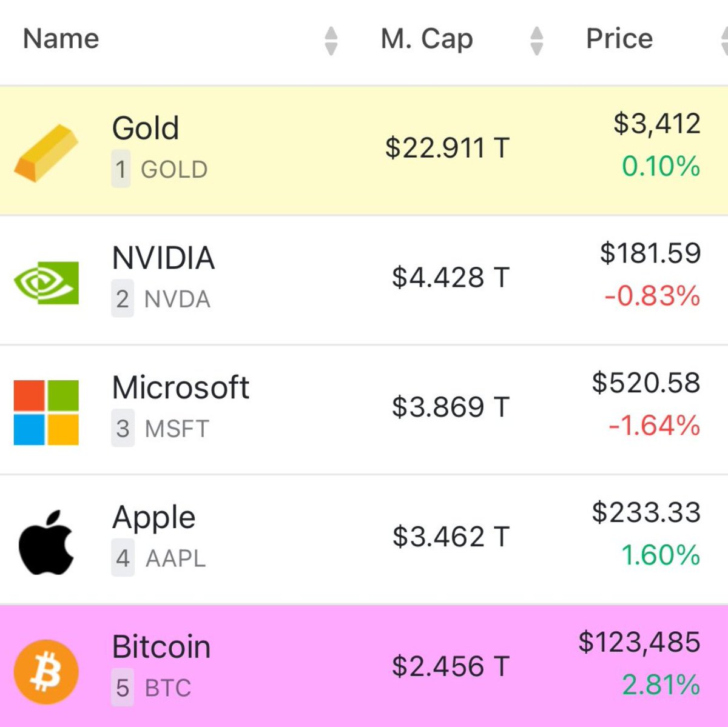
Task: Open the Bitcoin asset name link
Action: [161, 646]
